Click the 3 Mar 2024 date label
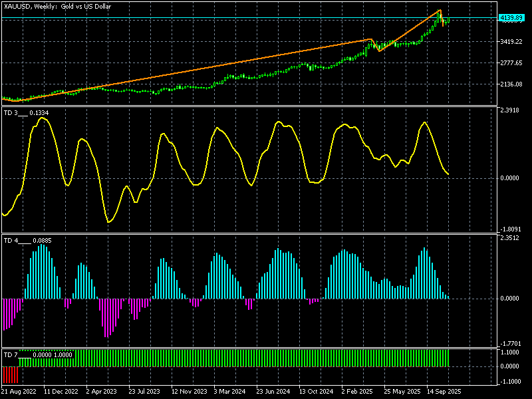 [229, 392]
